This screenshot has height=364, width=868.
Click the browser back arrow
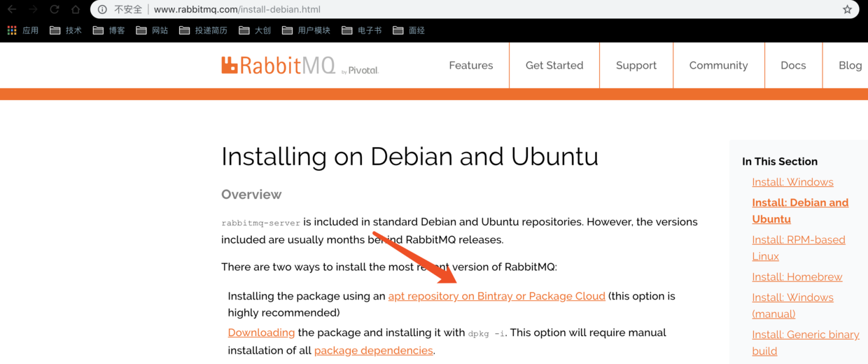point(12,9)
